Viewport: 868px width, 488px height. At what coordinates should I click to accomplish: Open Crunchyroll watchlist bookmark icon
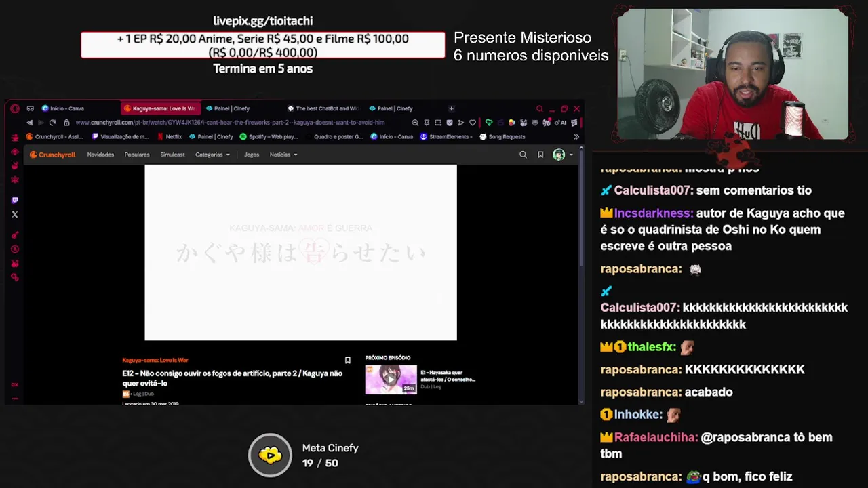[540, 155]
